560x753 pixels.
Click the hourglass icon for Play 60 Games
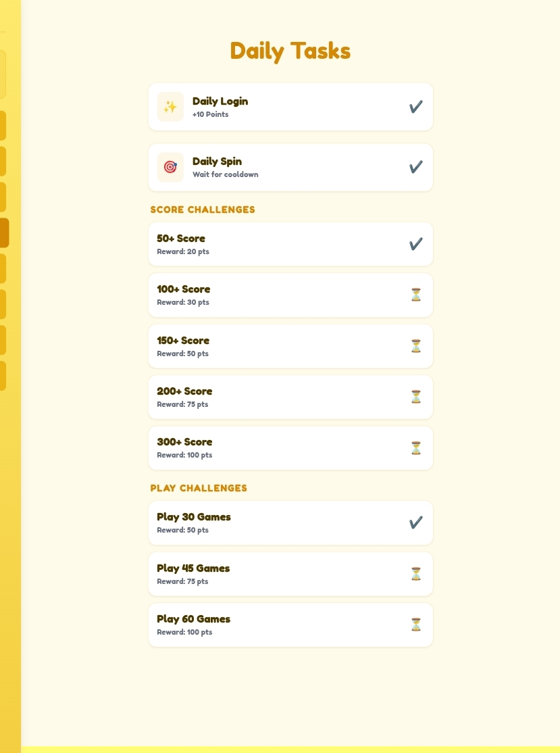pyautogui.click(x=416, y=625)
